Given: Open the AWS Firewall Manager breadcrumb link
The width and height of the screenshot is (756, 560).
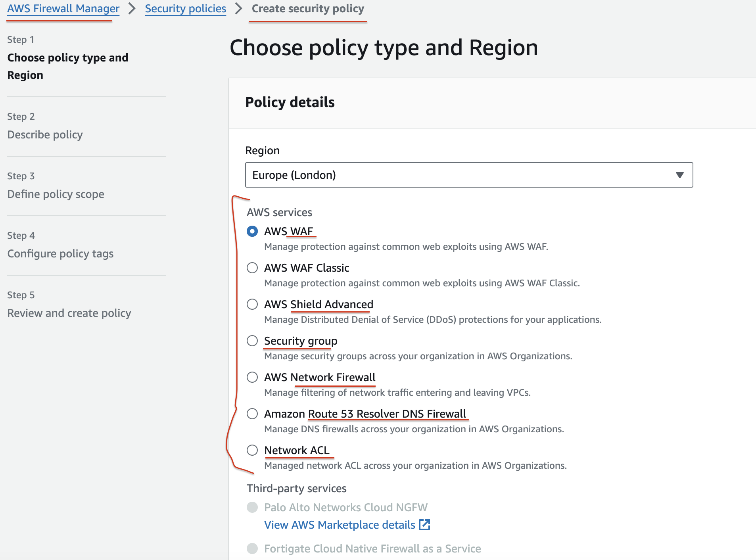Looking at the screenshot, I should pos(63,9).
